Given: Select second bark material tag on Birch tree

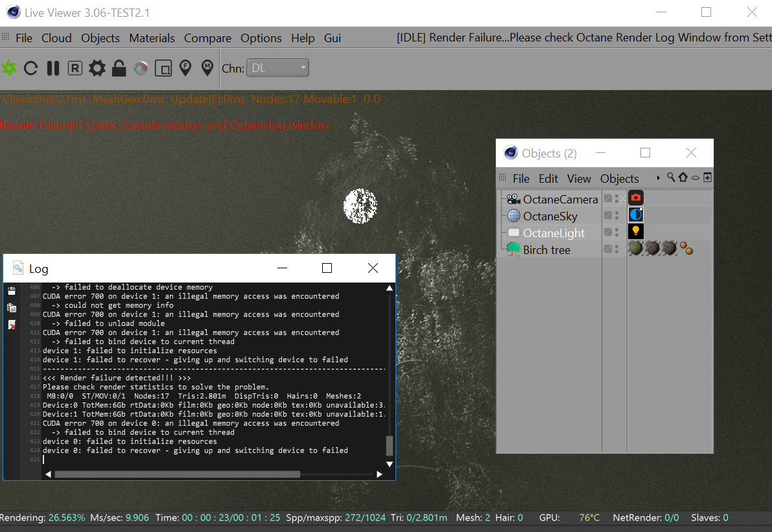Looking at the screenshot, I should [x=652, y=248].
